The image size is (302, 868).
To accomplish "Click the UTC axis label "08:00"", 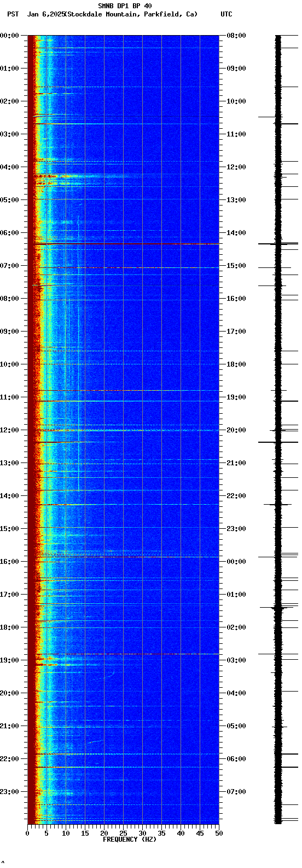I will click(236, 36).
